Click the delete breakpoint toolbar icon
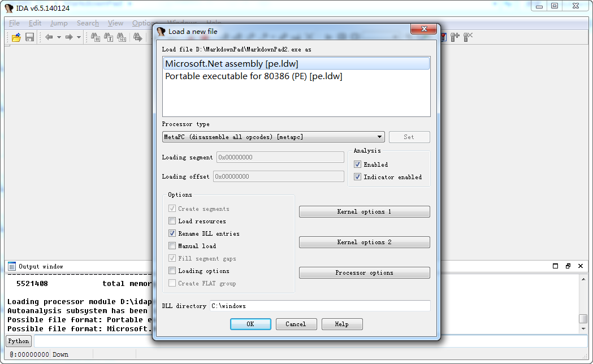The width and height of the screenshot is (593, 364). (x=468, y=37)
